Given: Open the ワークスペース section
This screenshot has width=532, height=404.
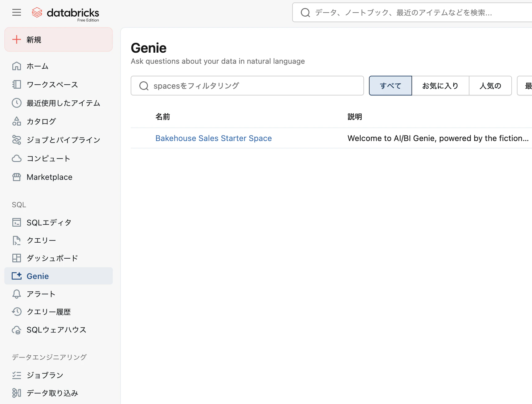Looking at the screenshot, I should (x=52, y=84).
